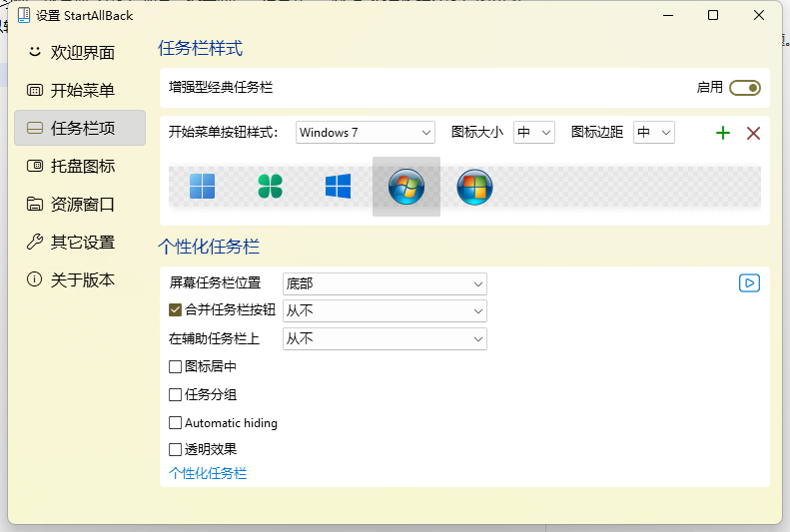Screen dimensions: 790x532
Task: Click the red X delete icon
Action: coord(753,133)
